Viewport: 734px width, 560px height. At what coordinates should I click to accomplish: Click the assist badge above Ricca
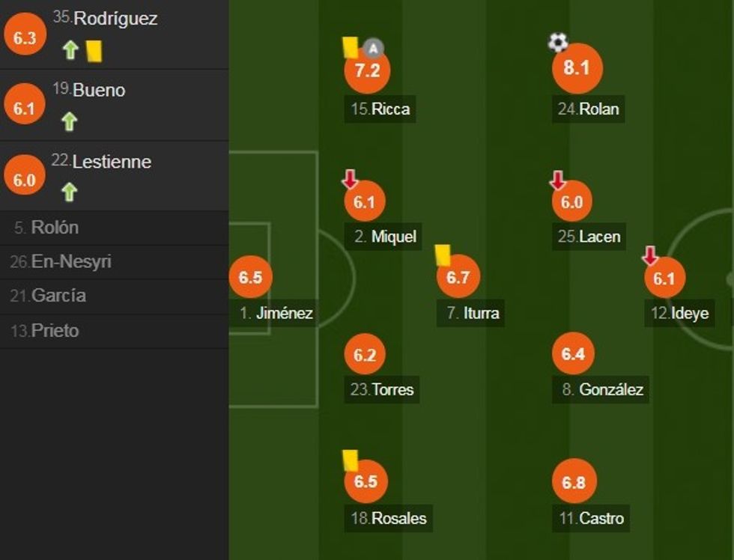click(373, 49)
